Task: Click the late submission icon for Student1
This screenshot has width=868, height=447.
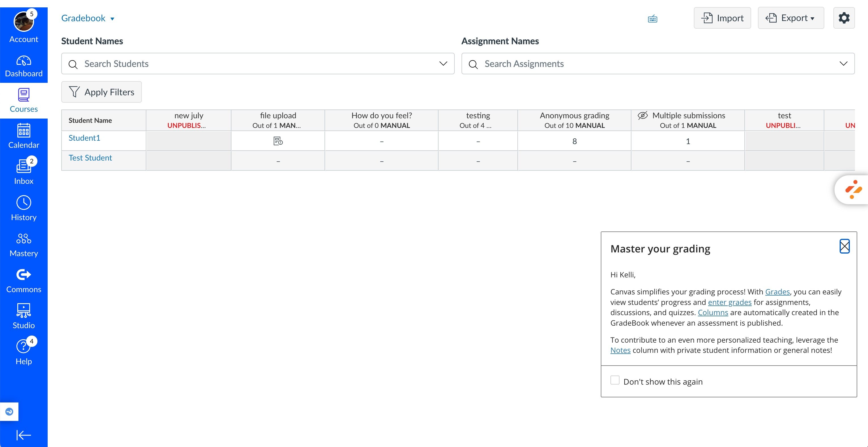Action: tap(278, 141)
